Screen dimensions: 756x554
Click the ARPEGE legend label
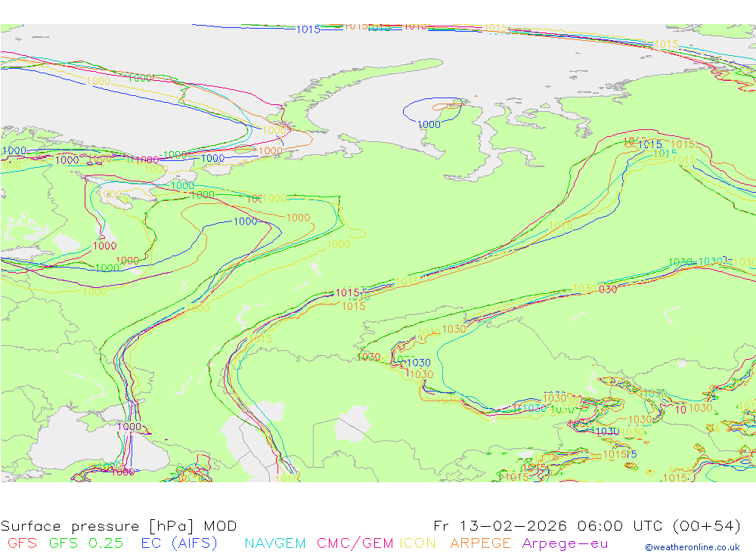[480, 543]
